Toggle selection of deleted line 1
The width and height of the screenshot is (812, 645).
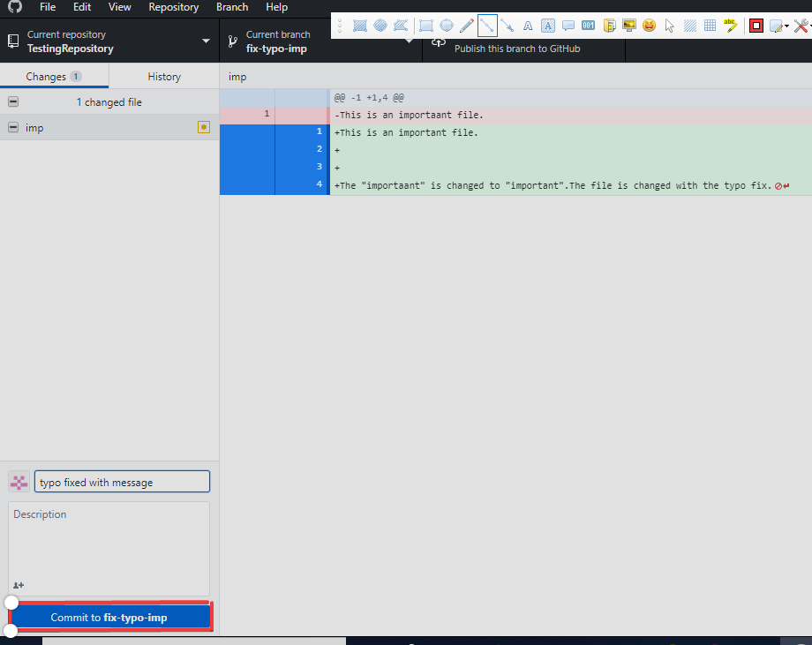pyautogui.click(x=274, y=116)
